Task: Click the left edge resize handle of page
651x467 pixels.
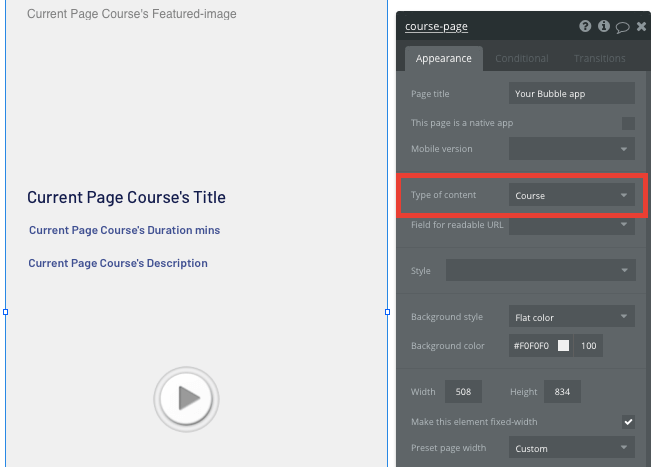Action: pos(5,312)
